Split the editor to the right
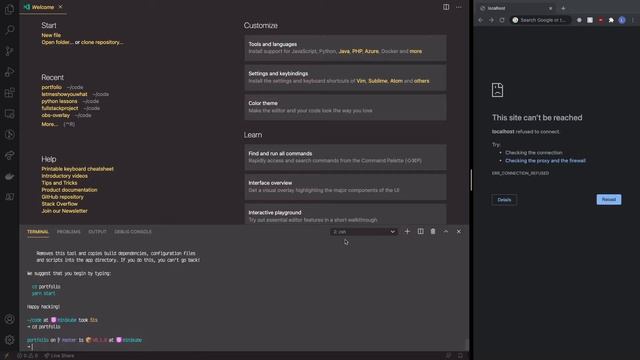Viewport: 640px width, 360px height. point(446,7)
